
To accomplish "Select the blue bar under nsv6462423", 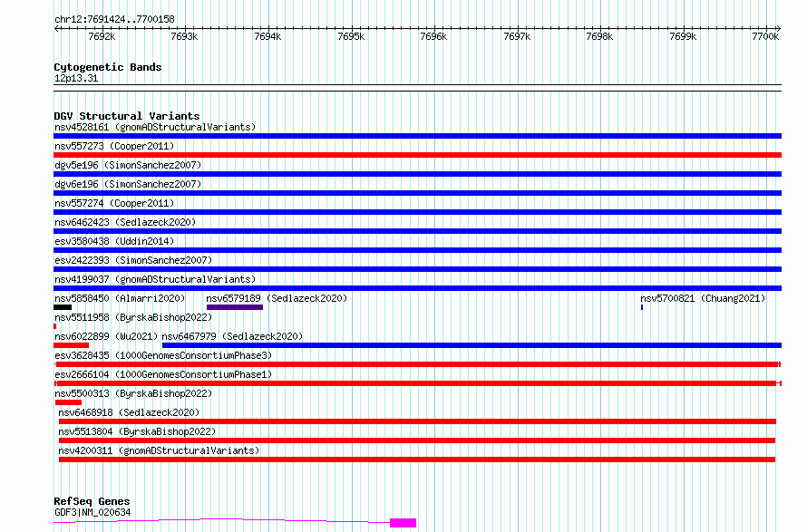I will pyautogui.click(x=417, y=231).
